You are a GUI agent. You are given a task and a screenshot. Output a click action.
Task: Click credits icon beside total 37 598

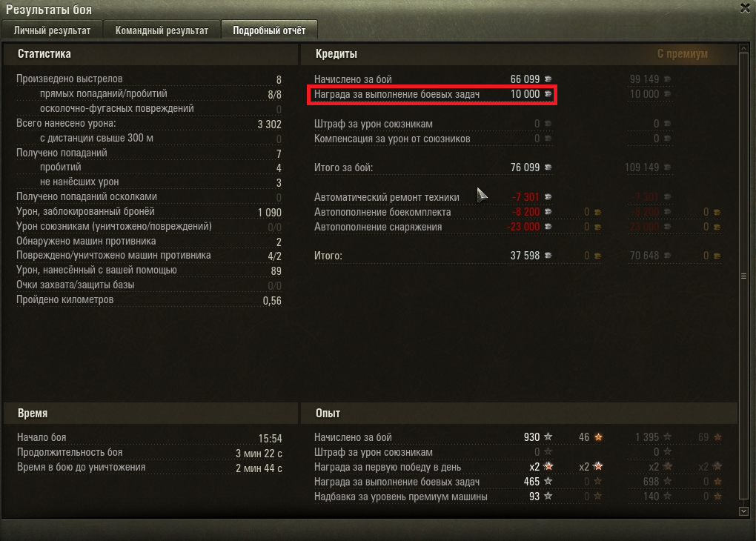[548, 255]
